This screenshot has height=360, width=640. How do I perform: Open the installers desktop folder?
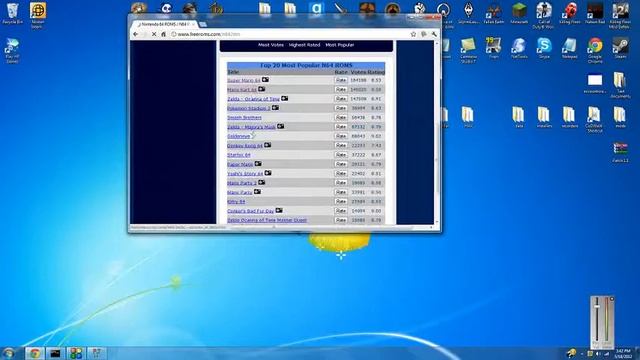(x=544, y=117)
